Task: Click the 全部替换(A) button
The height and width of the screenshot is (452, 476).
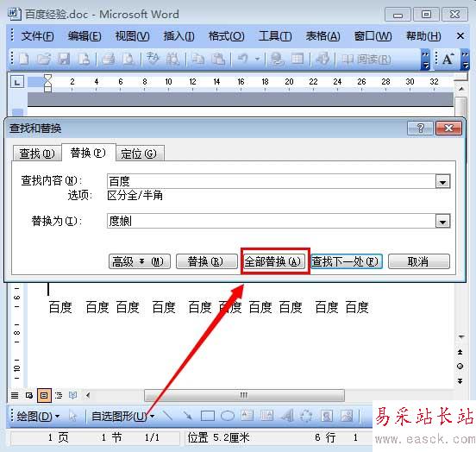Action: coord(274,261)
